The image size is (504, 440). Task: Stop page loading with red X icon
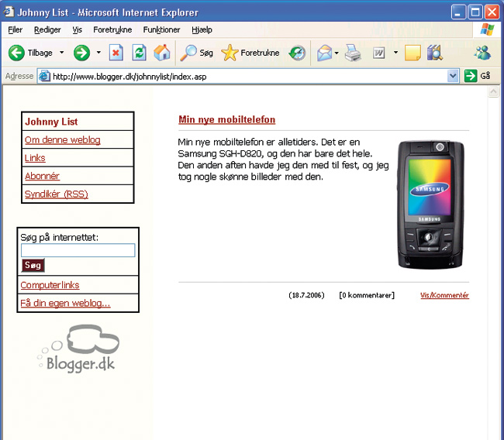tap(116, 53)
